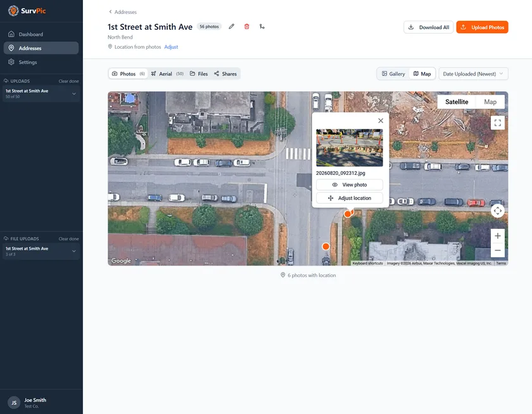
Task: Click the photo thumbnail in popup
Action: (x=350, y=148)
